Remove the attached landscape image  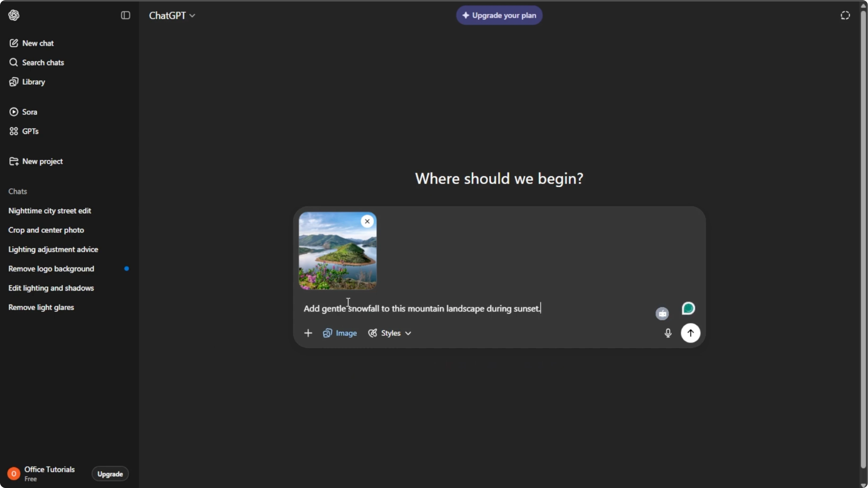click(x=367, y=221)
